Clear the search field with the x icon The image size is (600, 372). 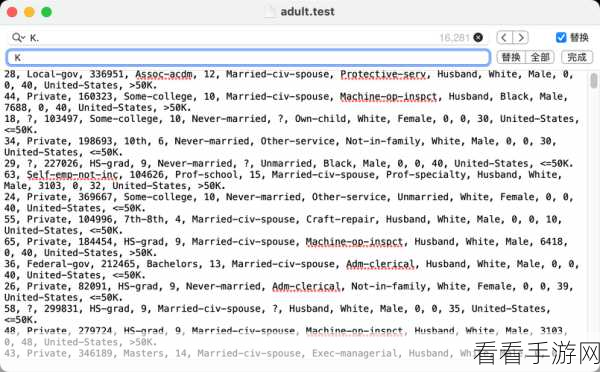pyautogui.click(x=478, y=38)
